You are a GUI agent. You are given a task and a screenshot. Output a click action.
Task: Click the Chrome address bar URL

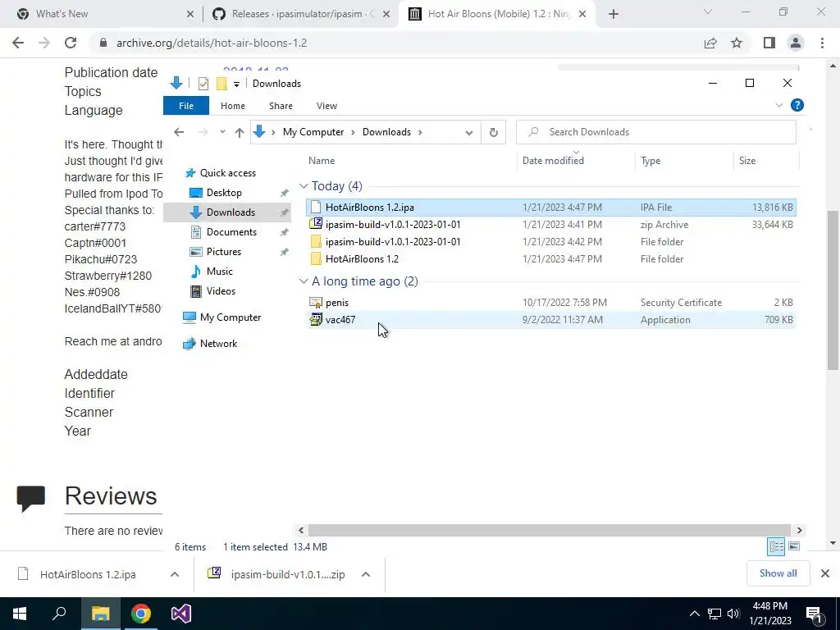(x=212, y=43)
